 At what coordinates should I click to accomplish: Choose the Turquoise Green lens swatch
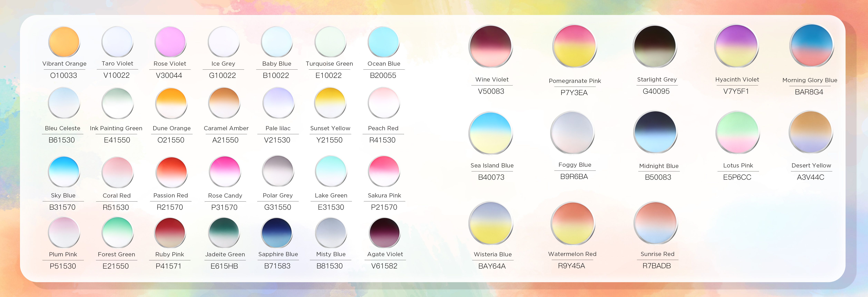(330, 42)
